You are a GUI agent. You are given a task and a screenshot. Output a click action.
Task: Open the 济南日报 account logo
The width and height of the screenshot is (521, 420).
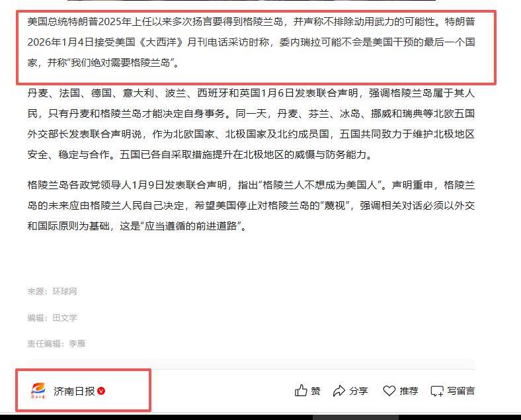38,391
